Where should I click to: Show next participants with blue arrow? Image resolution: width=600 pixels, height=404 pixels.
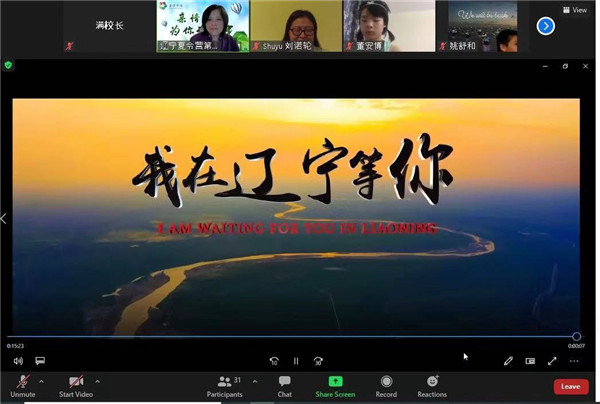546,26
